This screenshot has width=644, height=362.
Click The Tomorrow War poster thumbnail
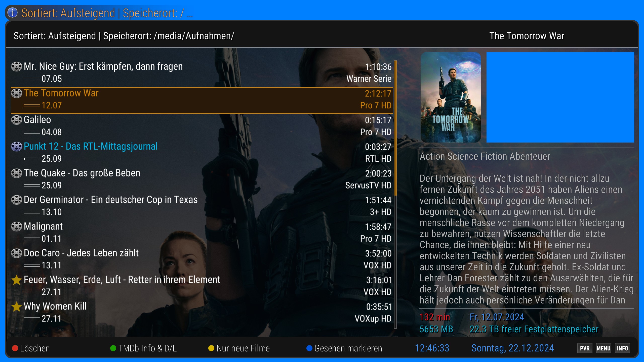pos(451,97)
